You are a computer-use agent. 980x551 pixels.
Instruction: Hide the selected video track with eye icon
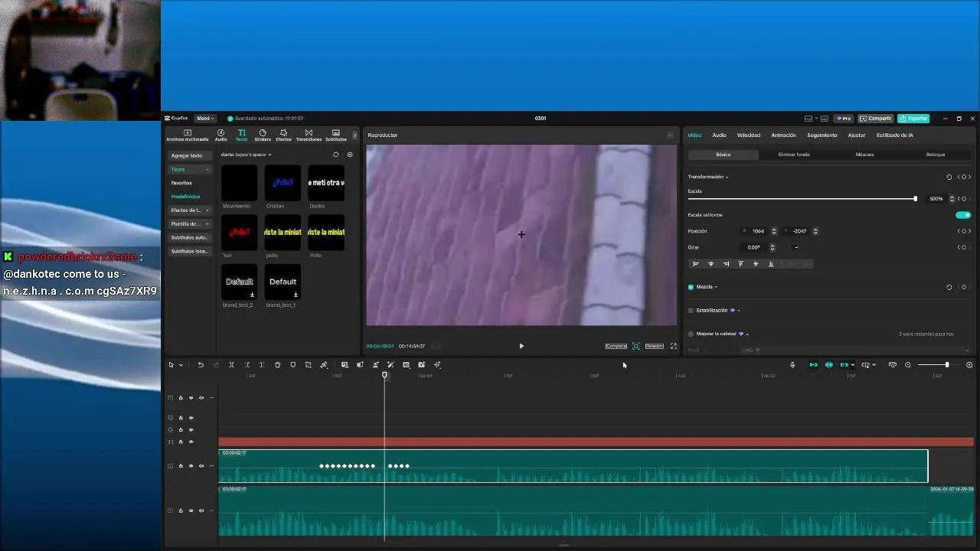(191, 466)
